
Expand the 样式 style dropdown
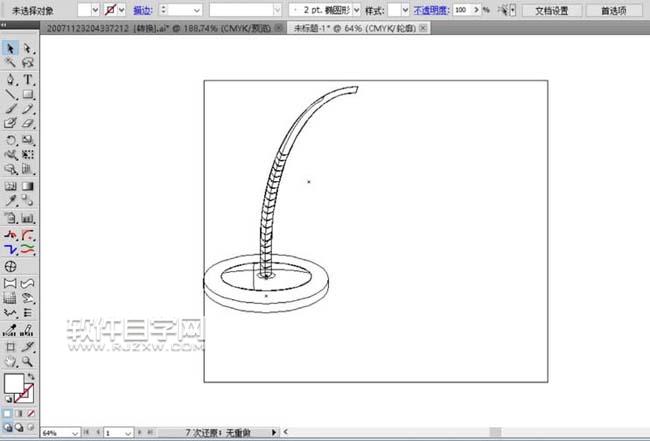click(403, 9)
